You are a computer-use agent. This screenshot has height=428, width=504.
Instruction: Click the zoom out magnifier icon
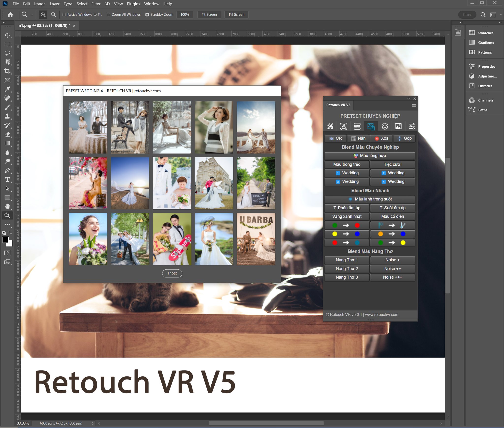(x=53, y=15)
